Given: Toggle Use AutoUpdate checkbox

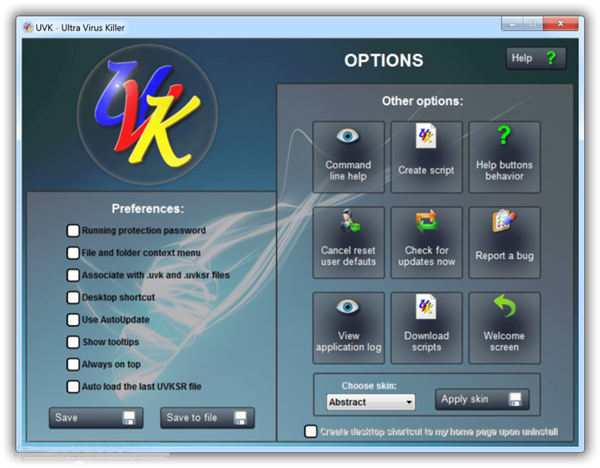Looking at the screenshot, I should (73, 320).
